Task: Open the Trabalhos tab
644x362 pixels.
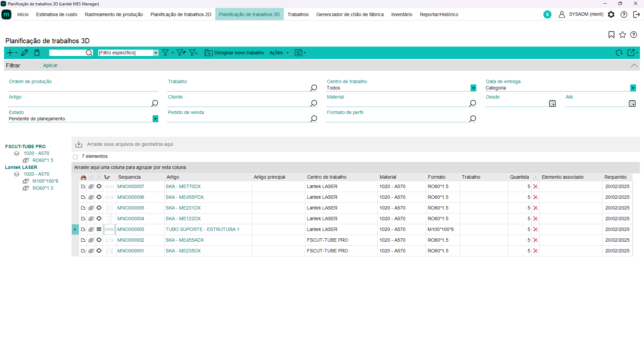Action: (x=298, y=14)
